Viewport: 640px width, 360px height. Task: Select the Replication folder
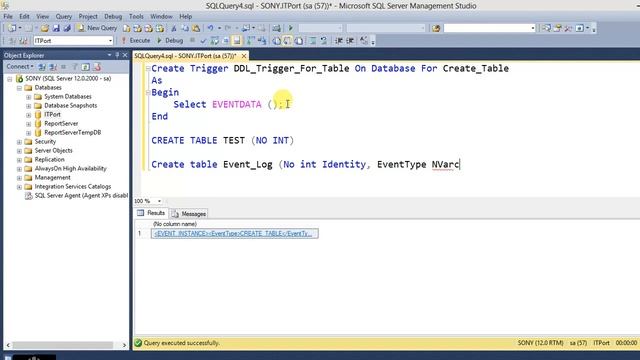49,160
